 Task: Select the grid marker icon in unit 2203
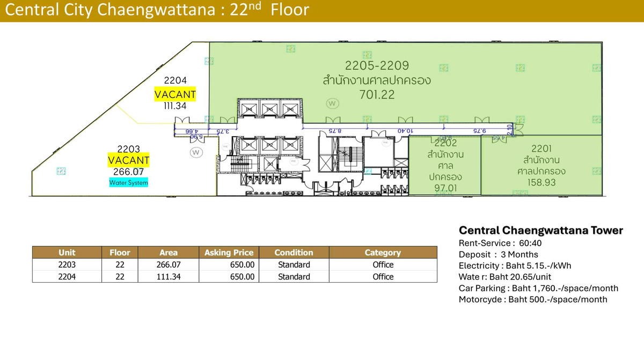pos(61,171)
